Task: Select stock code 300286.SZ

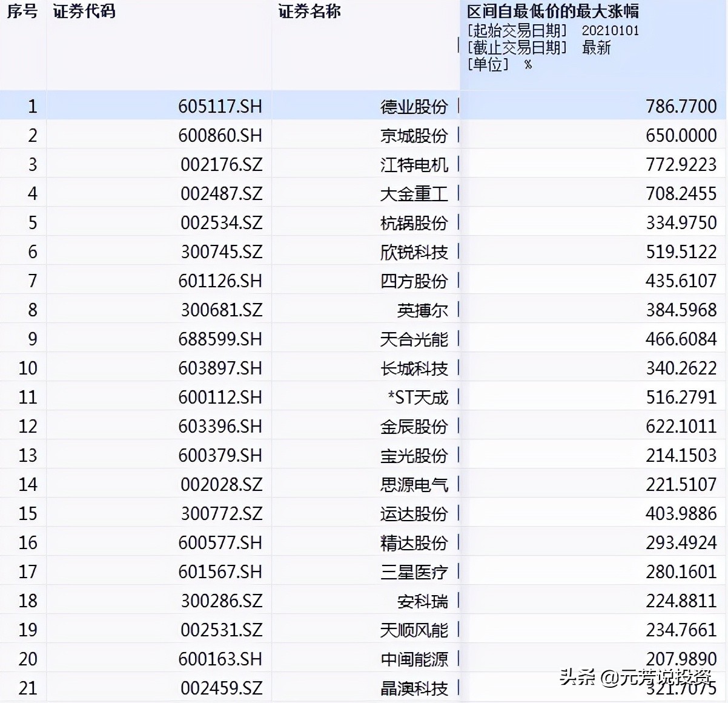Action: tap(221, 601)
